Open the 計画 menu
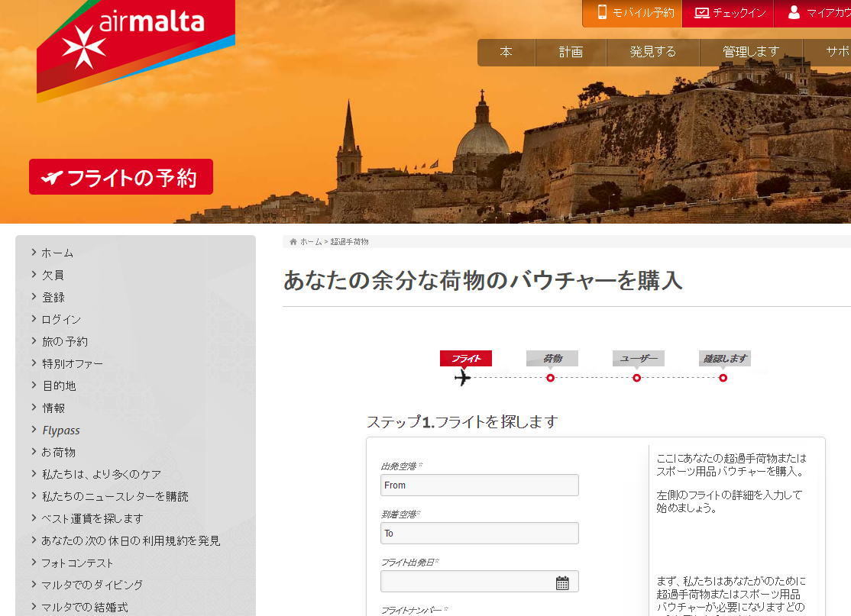 point(571,52)
